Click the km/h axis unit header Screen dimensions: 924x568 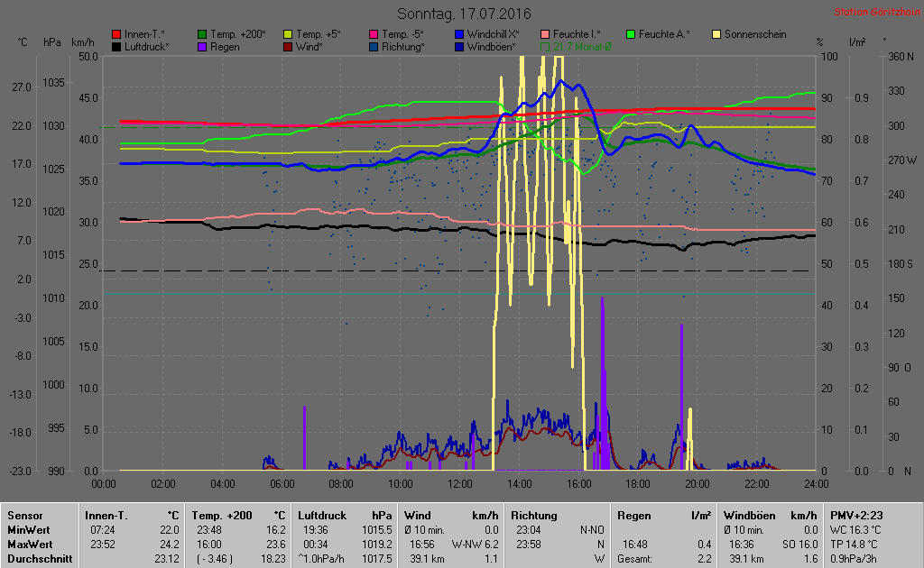coord(82,42)
